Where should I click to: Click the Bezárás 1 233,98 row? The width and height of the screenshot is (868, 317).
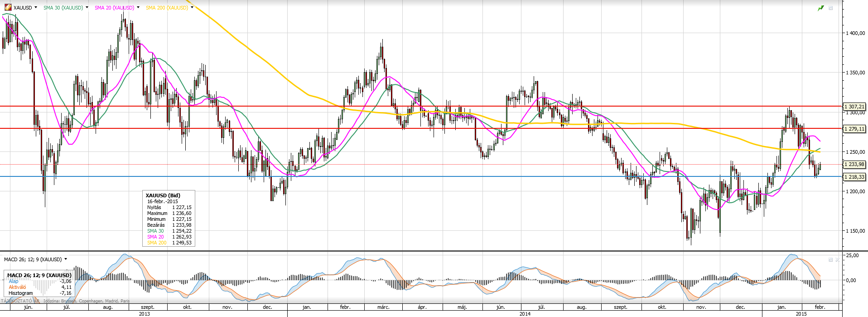[x=169, y=225]
